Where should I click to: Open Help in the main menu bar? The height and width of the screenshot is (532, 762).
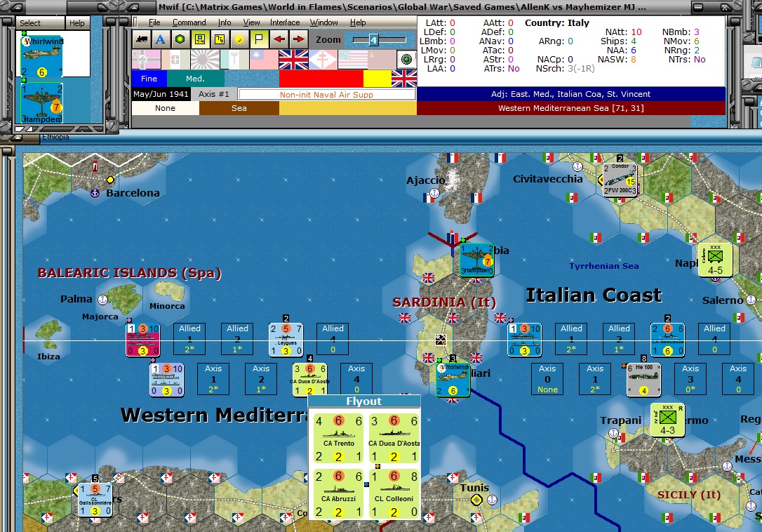click(358, 22)
